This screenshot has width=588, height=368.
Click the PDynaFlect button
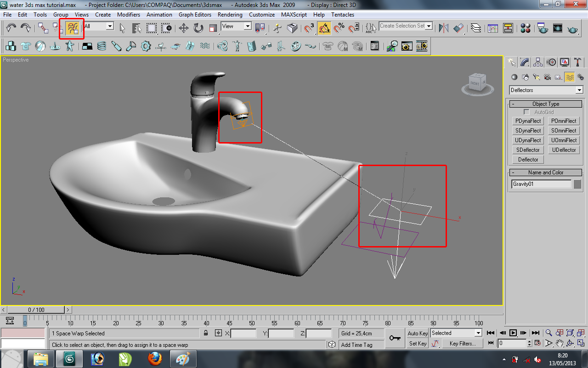coord(528,121)
